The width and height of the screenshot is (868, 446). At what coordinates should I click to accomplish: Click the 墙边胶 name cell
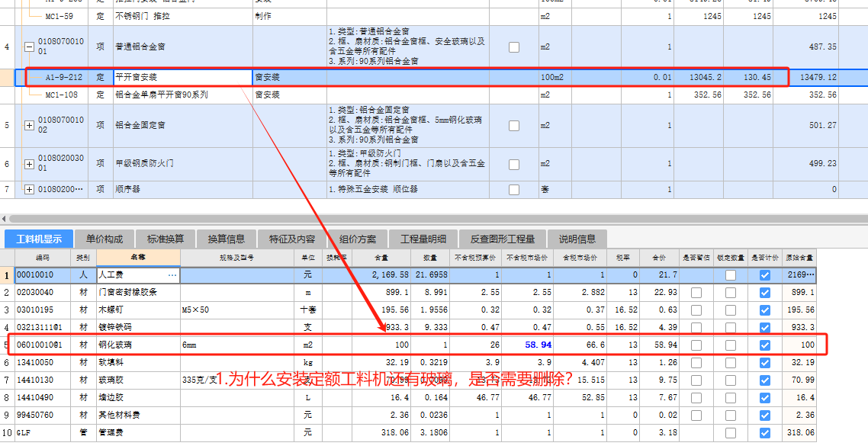tap(138, 398)
